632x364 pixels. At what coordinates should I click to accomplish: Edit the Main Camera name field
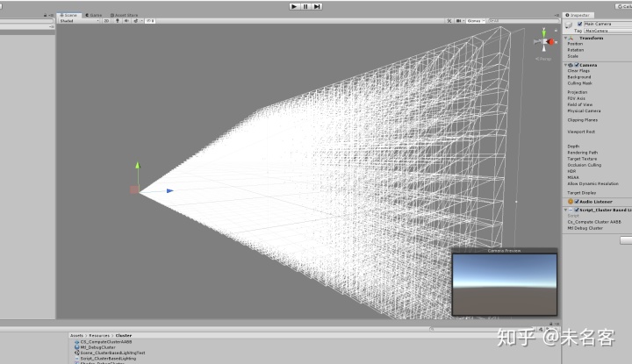[x=607, y=24]
